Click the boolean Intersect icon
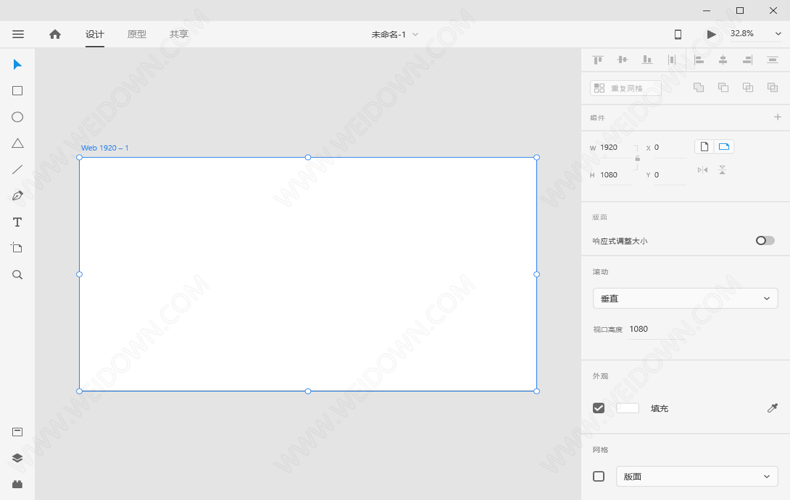This screenshot has width=790, height=500. pos(748,87)
